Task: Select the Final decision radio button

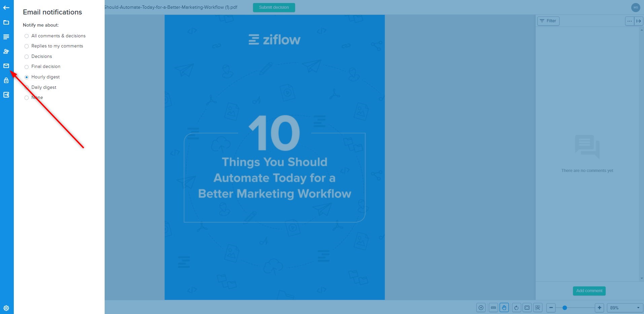Action: (27, 67)
